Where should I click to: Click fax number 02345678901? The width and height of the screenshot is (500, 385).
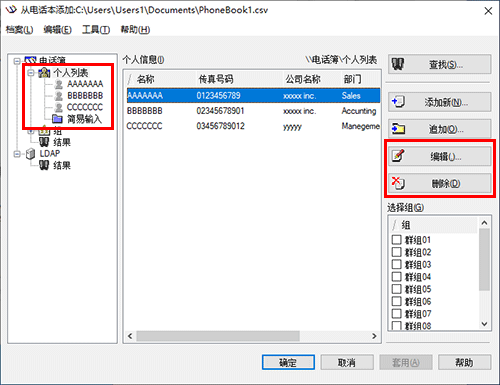point(220,111)
